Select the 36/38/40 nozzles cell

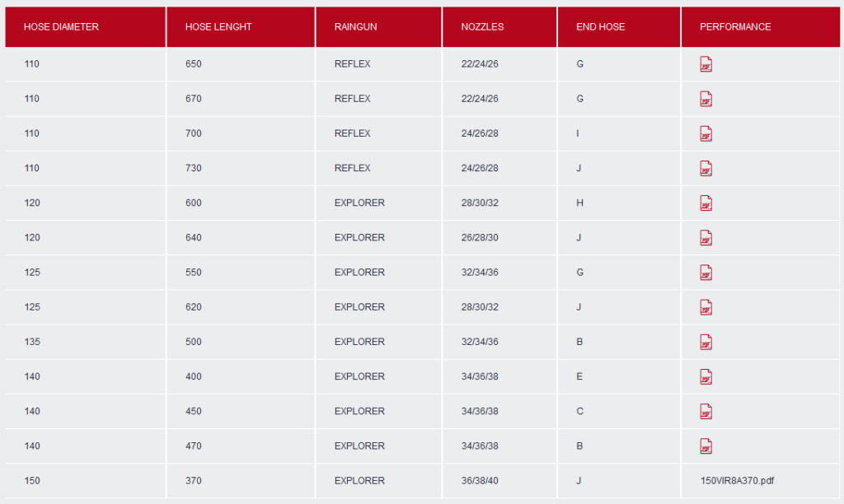[480, 480]
